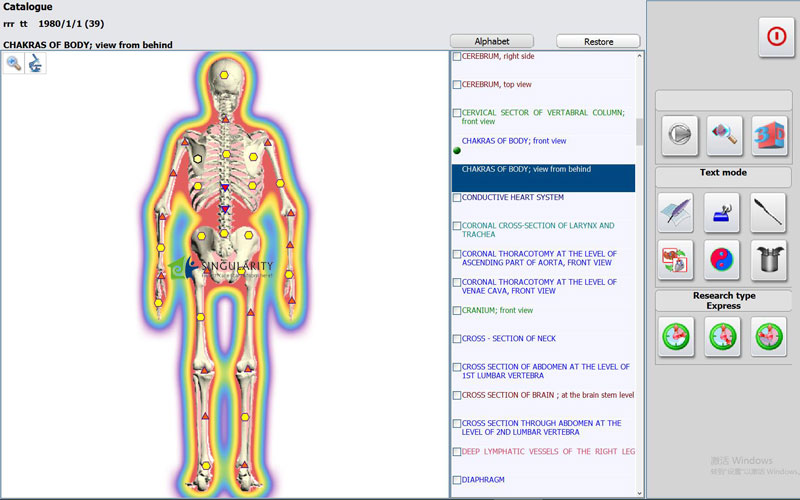This screenshot has width=800, height=500.
Task: Click the Research type Express label
Action: point(723,301)
